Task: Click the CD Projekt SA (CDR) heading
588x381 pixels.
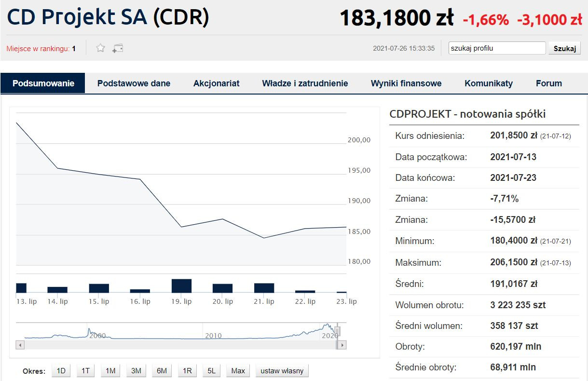Action: pos(108,17)
